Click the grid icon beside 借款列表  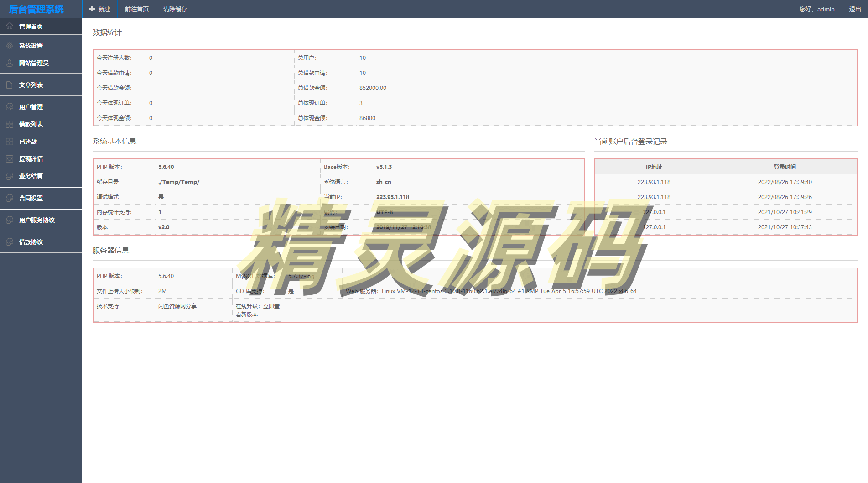coord(10,124)
